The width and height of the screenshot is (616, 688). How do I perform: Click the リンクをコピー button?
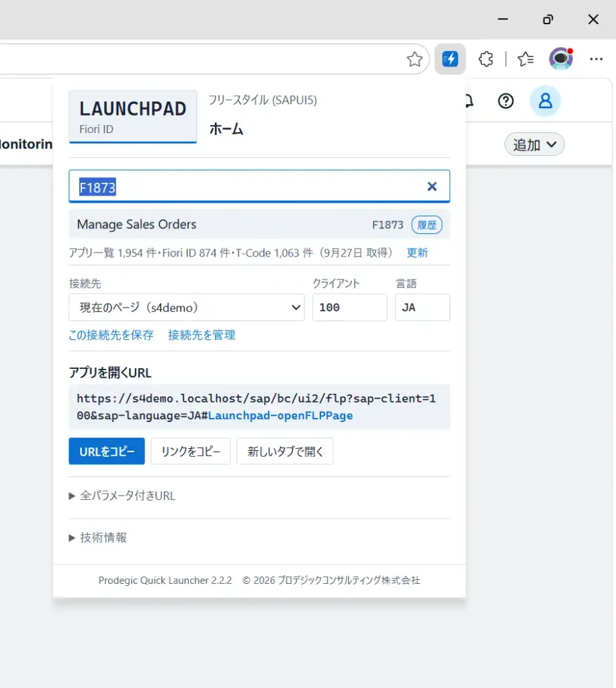[x=190, y=451]
